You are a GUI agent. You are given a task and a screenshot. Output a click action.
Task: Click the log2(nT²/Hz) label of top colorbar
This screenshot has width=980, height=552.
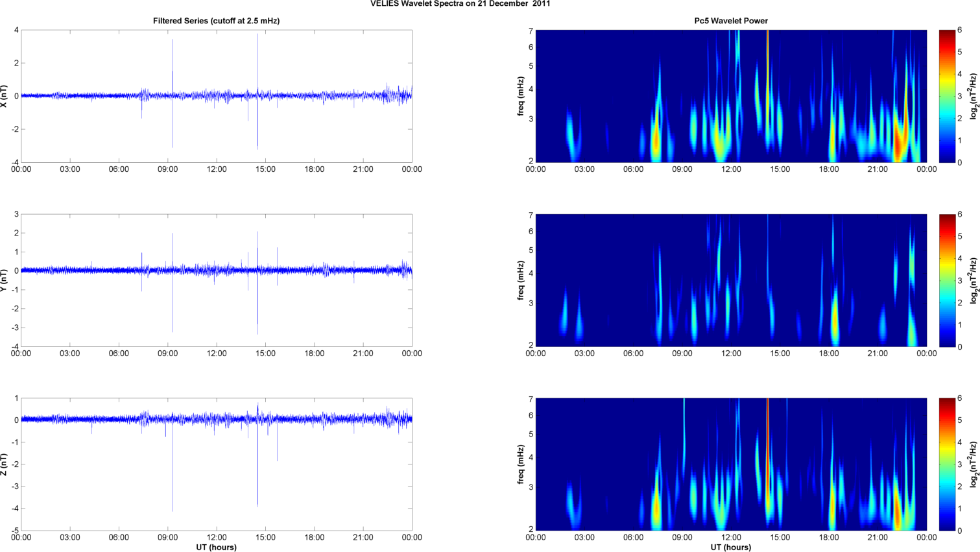pyautogui.click(x=974, y=96)
